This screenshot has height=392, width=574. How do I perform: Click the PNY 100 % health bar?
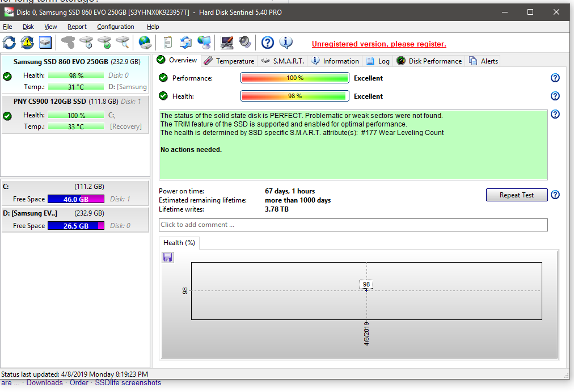[76, 115]
